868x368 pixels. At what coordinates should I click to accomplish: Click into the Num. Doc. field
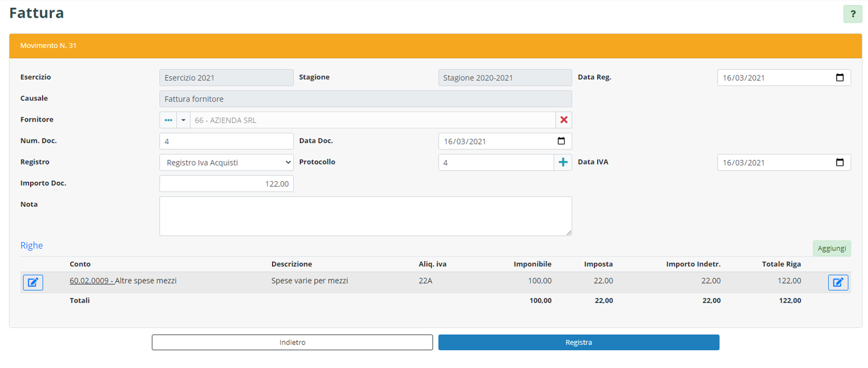[226, 141]
